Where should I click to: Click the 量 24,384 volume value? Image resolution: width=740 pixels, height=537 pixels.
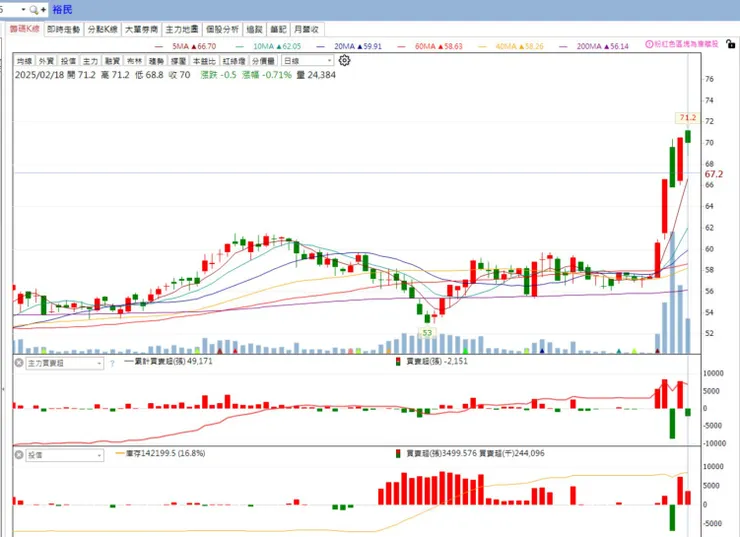(316, 75)
